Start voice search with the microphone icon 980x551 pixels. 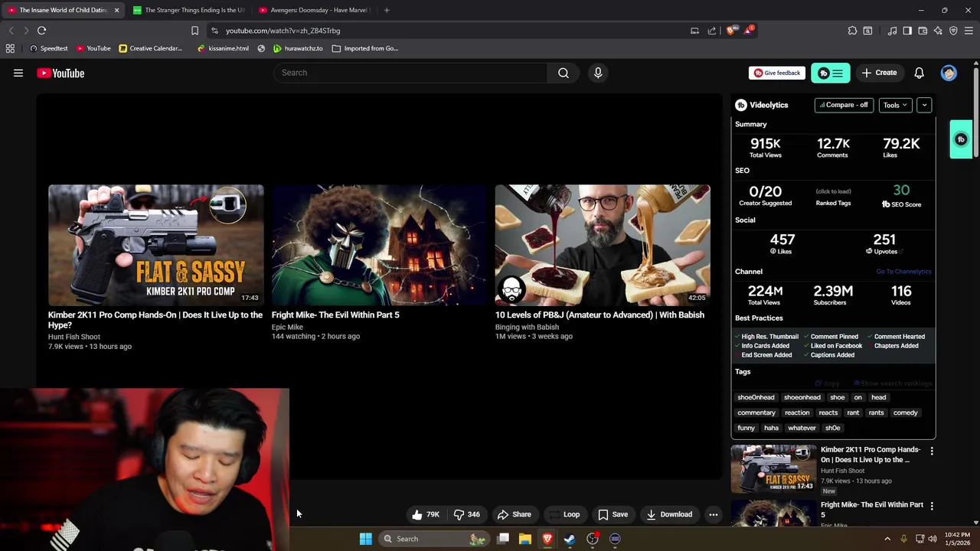pos(598,73)
